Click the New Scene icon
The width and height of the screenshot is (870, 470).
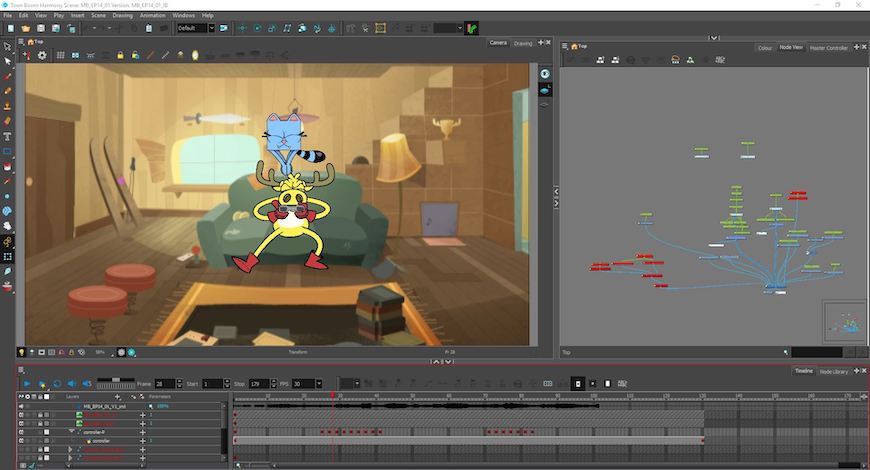tap(10, 28)
